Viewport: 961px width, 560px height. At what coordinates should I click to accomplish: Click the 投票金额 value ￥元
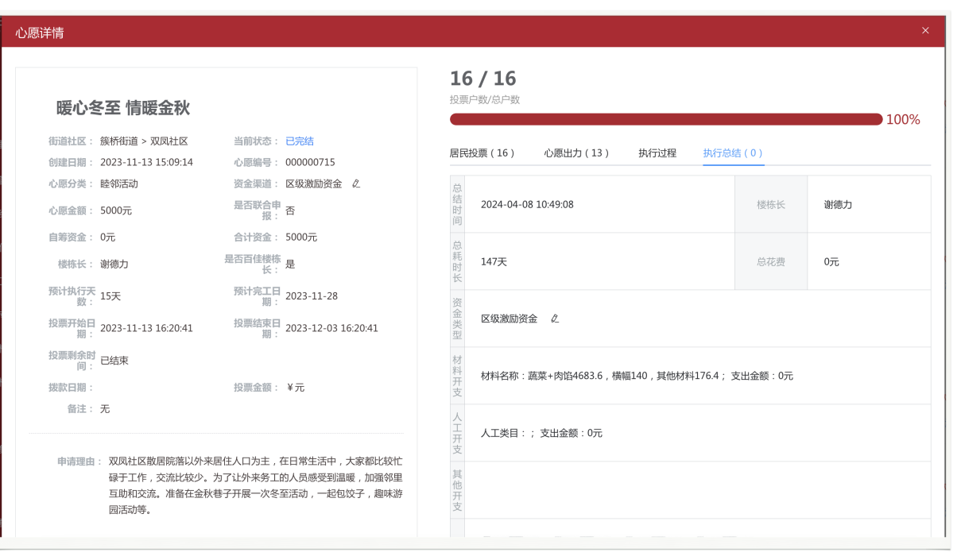[x=296, y=388]
